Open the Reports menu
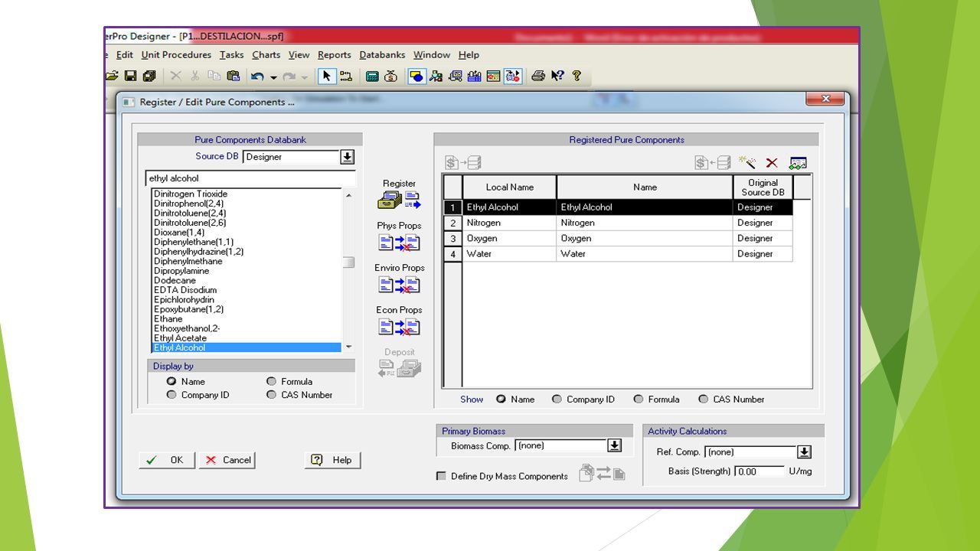 pyautogui.click(x=334, y=54)
